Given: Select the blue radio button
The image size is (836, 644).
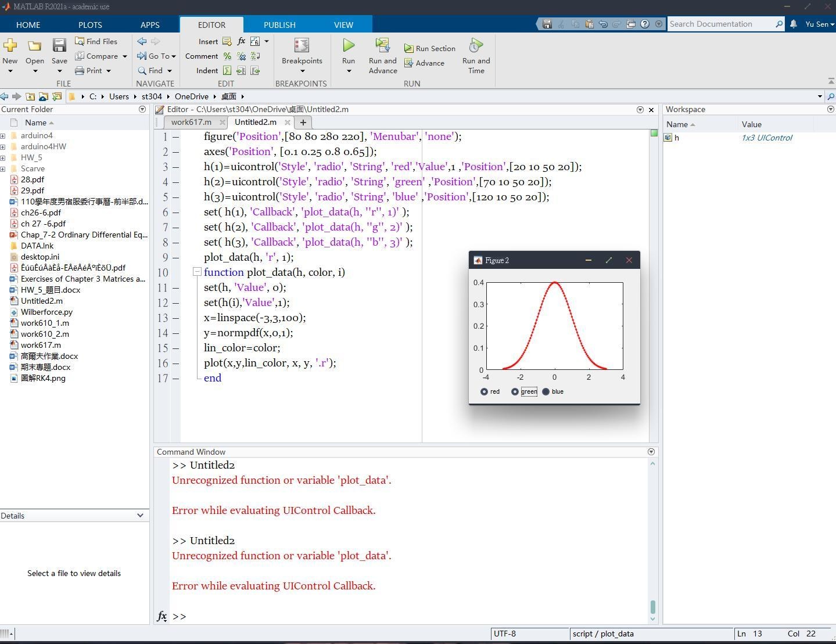Looking at the screenshot, I should [x=546, y=391].
